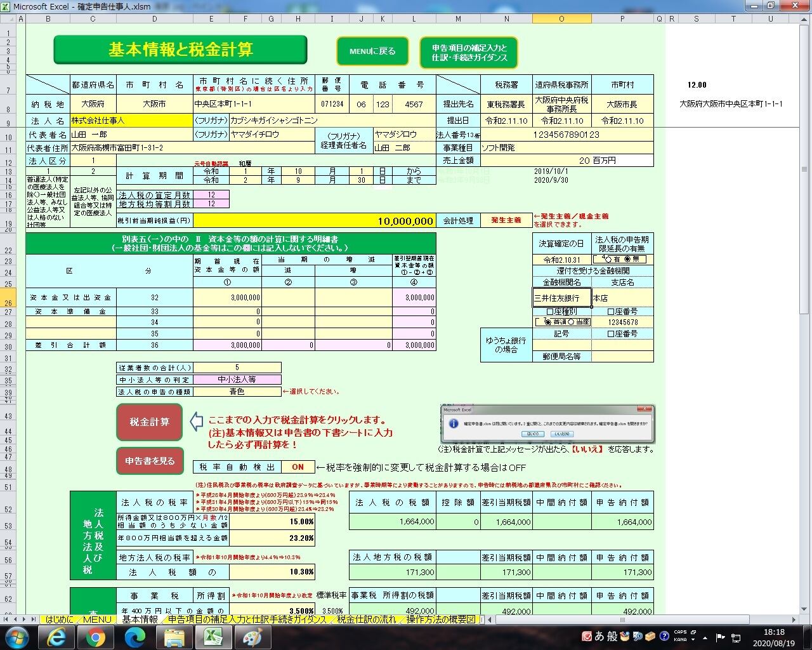812x650 pixels.
Task: Switch to the 税金仕訳の流れ sheet tab
Action: pyautogui.click(x=366, y=620)
